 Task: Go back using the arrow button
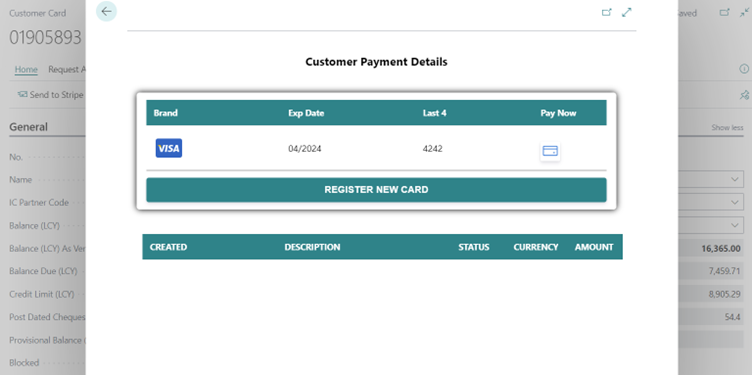[106, 12]
